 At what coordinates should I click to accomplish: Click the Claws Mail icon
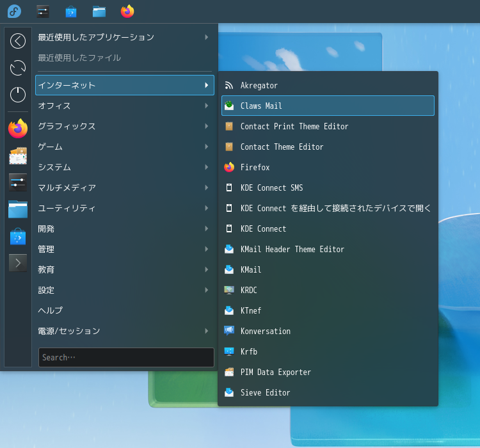coord(229,106)
